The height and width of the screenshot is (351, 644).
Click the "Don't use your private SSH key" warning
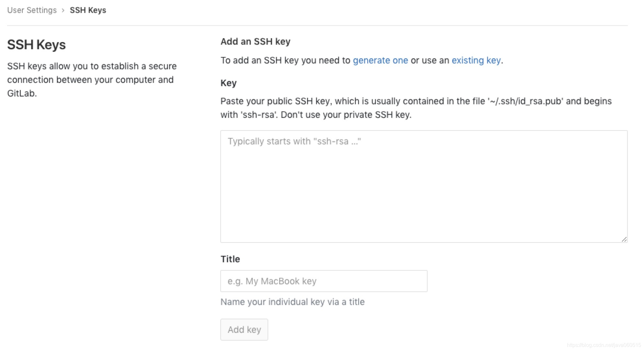[x=346, y=115]
